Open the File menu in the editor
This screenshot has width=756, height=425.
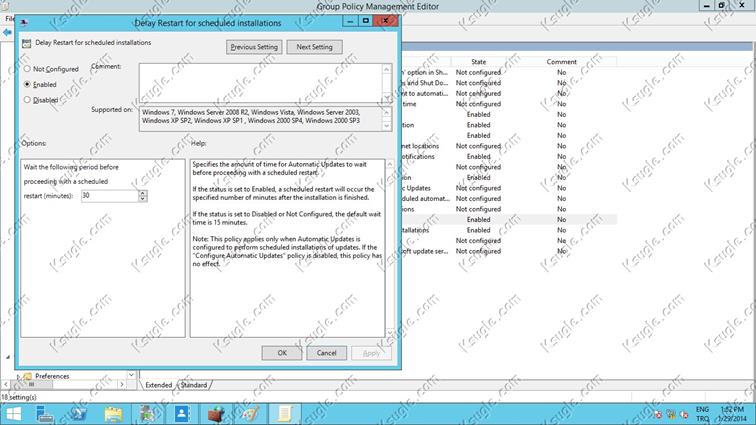pyautogui.click(x=9, y=18)
